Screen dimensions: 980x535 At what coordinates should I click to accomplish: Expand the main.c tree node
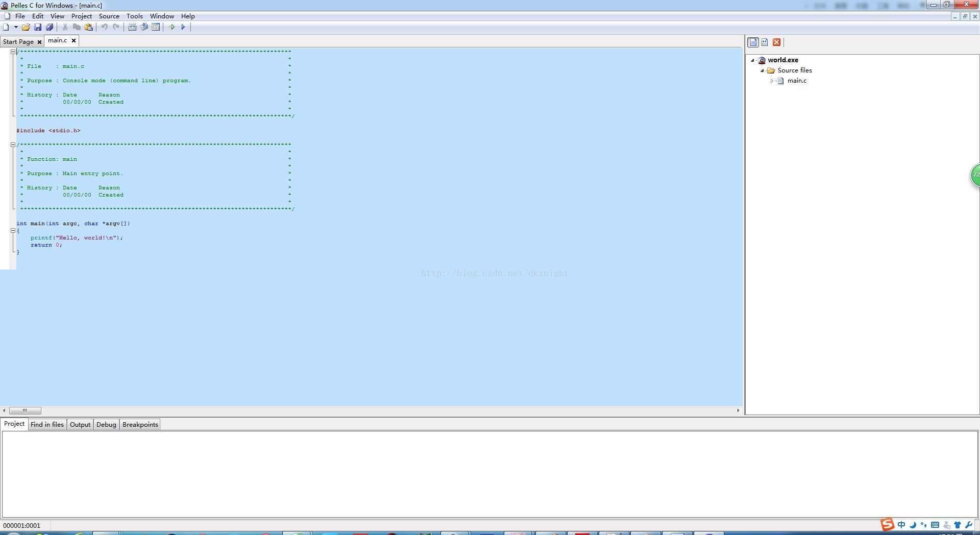click(772, 81)
